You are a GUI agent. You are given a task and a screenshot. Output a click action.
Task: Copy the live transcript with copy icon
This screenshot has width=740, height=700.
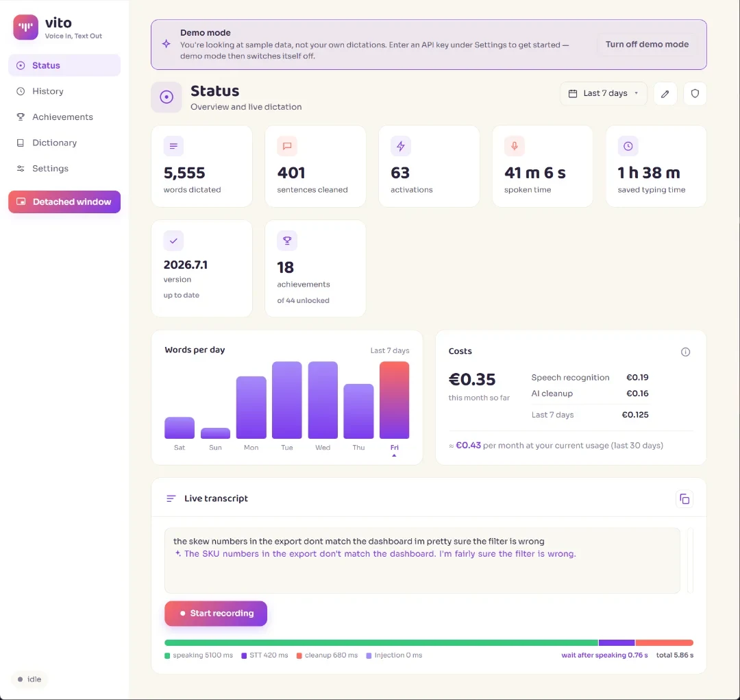684,499
